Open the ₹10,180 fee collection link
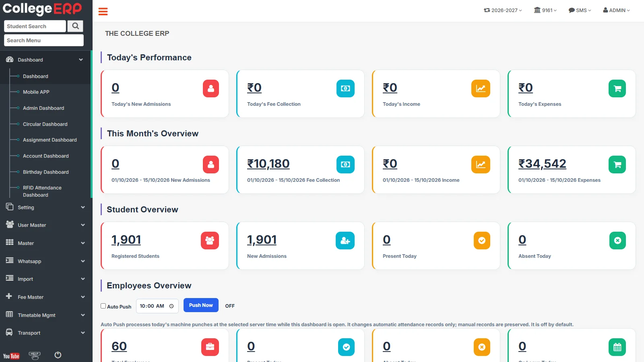 click(x=268, y=164)
